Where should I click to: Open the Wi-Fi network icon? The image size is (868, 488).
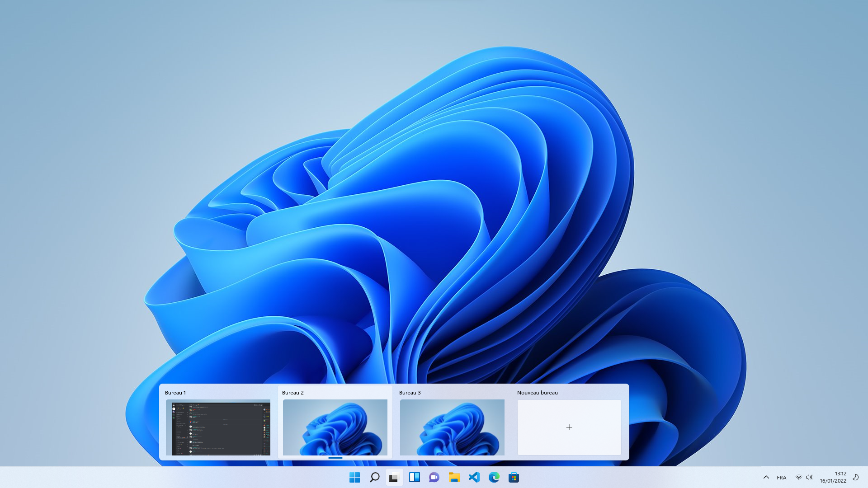[798, 477]
